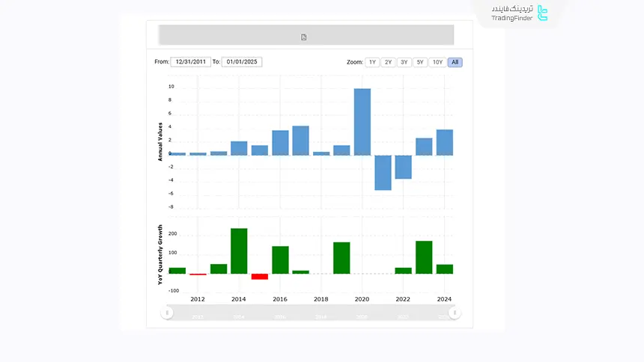Click the From date field showing 12/31/2011
Viewport: 644px width, 362px height.
tap(190, 62)
